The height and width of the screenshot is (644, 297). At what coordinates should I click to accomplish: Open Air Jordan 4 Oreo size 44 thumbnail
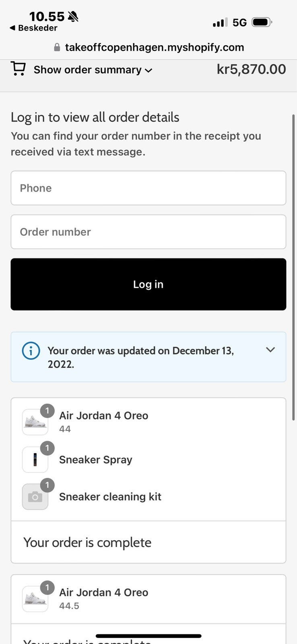tap(35, 422)
